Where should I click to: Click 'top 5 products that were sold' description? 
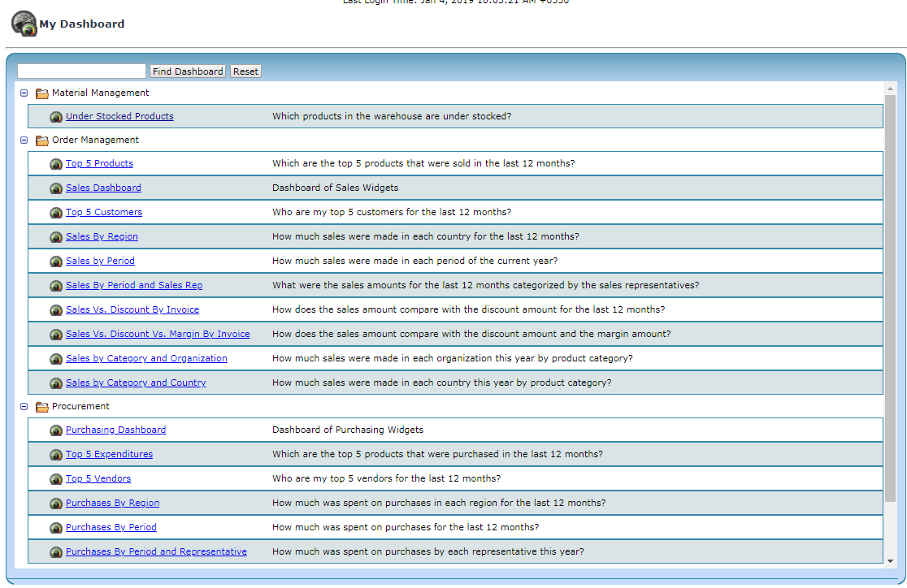423,163
